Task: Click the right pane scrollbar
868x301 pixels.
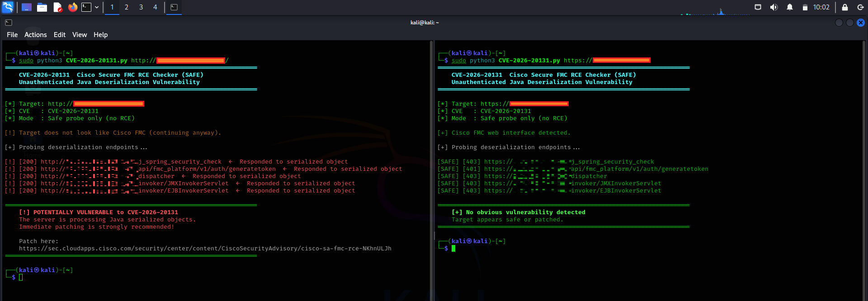Action: tap(864, 171)
